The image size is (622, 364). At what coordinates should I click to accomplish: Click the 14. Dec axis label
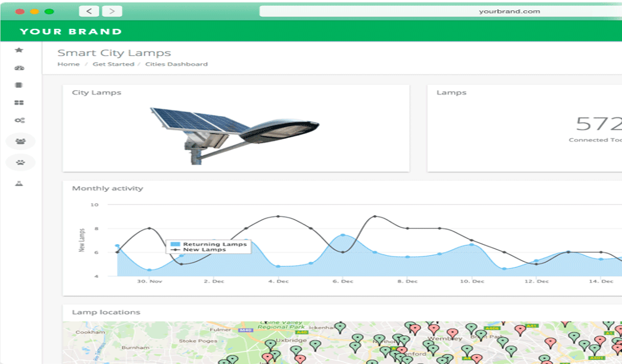pos(601,281)
